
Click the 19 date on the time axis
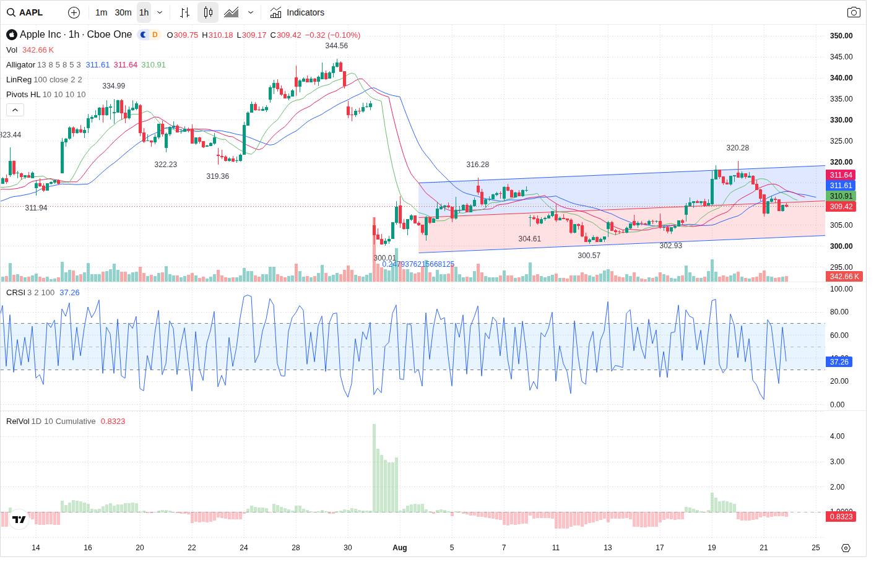point(712,548)
